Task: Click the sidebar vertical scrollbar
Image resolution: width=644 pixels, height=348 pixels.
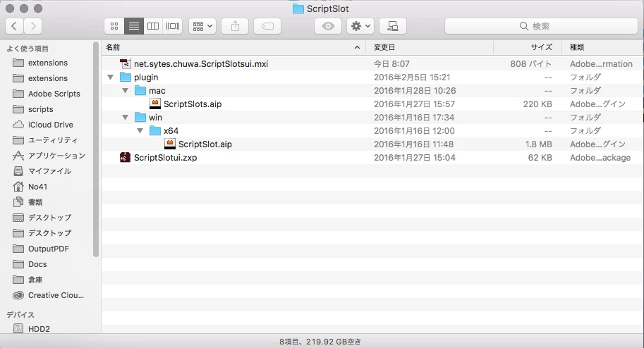Action: (96, 149)
